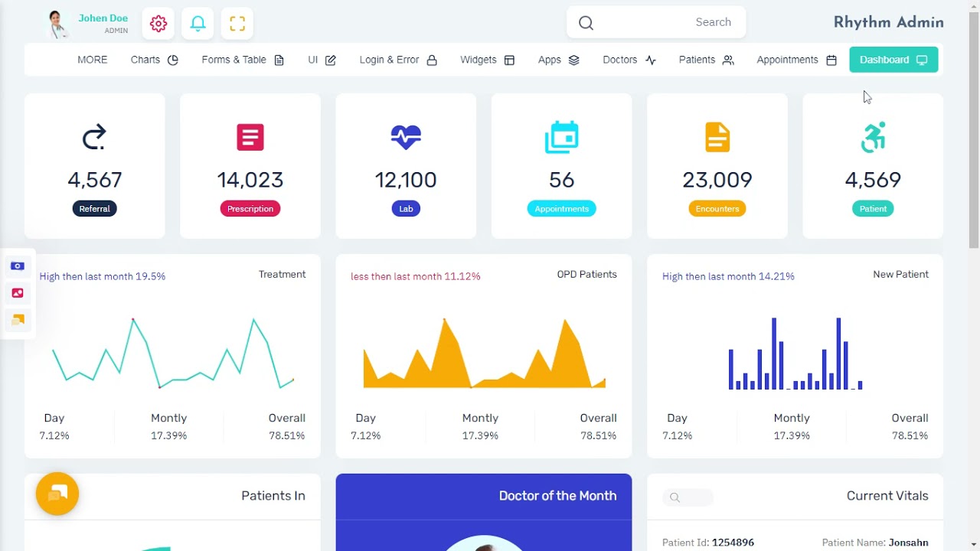
Task: Click 'High then last month 14.21%' text
Action: pyautogui.click(x=728, y=276)
